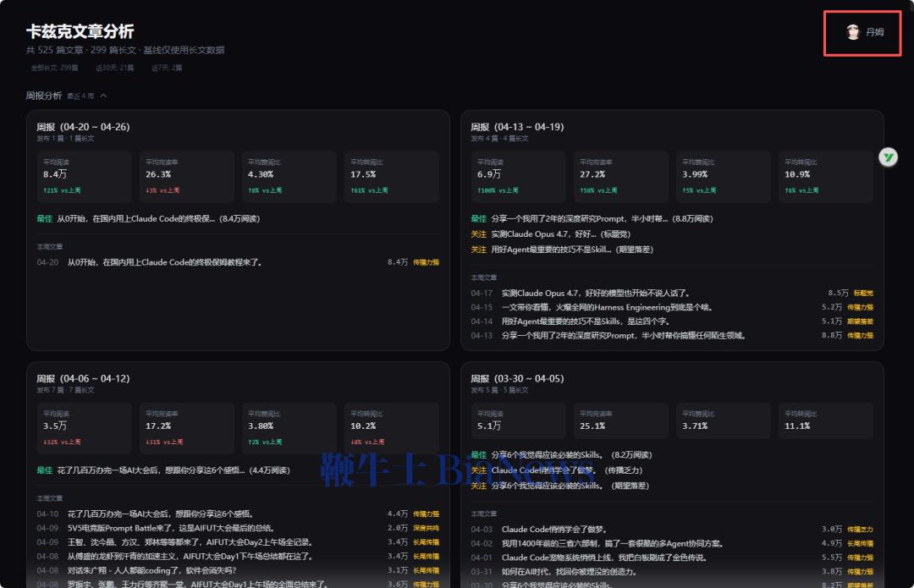Select the 关注 label beside Skills article in 03-30 report
This screenshot has height=588, width=914.
(x=478, y=485)
